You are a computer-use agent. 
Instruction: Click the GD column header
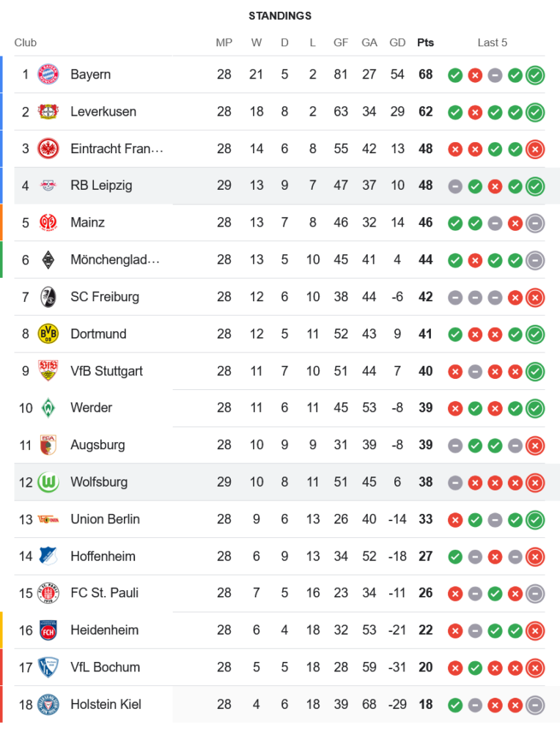click(397, 43)
